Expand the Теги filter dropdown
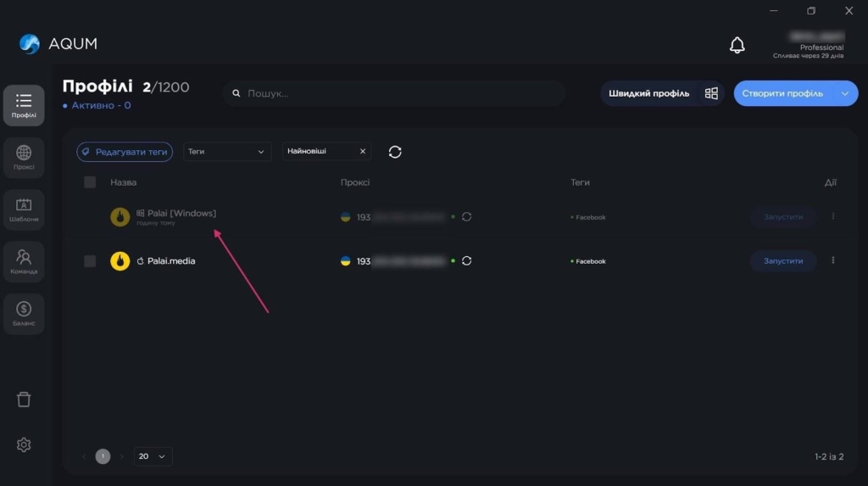The image size is (868, 486). (x=227, y=152)
